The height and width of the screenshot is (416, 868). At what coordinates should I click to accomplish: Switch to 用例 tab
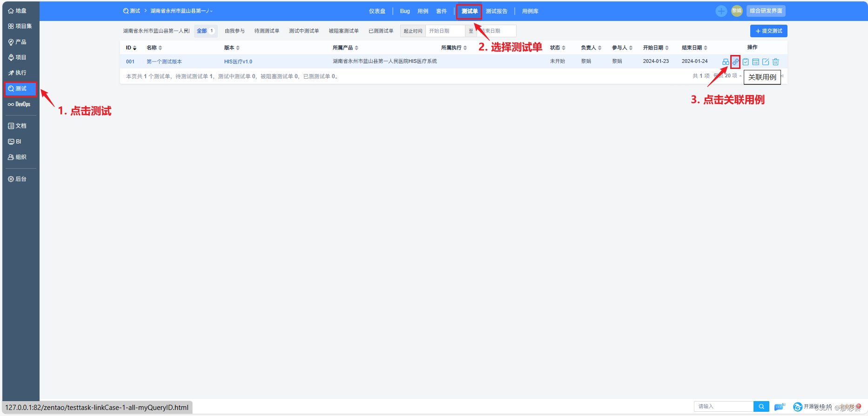(423, 11)
